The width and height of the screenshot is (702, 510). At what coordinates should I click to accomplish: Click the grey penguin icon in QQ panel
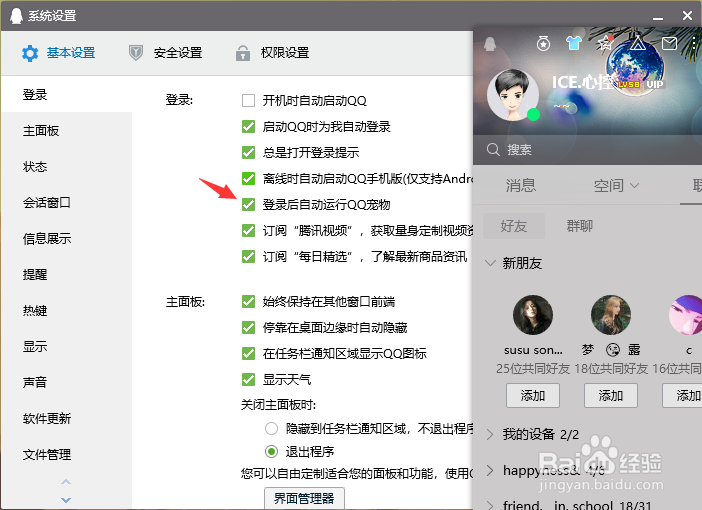[x=490, y=43]
